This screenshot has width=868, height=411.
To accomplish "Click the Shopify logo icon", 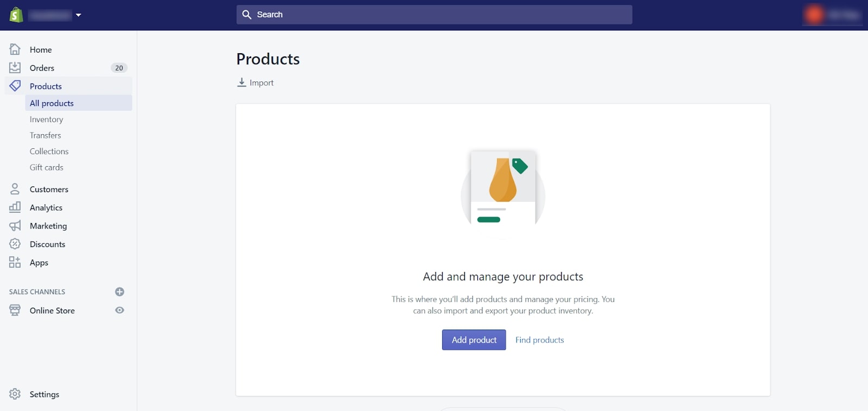I will [16, 15].
